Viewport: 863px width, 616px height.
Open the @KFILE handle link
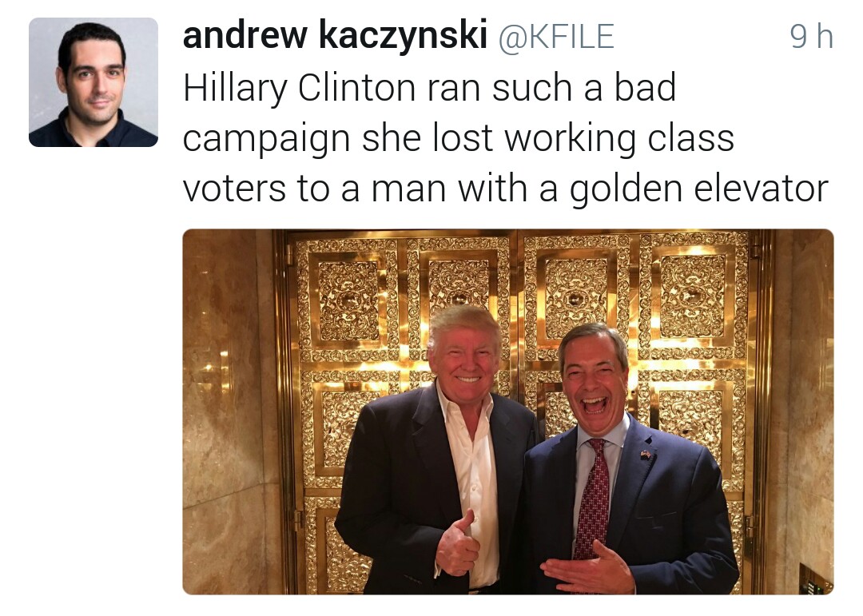click(x=556, y=37)
